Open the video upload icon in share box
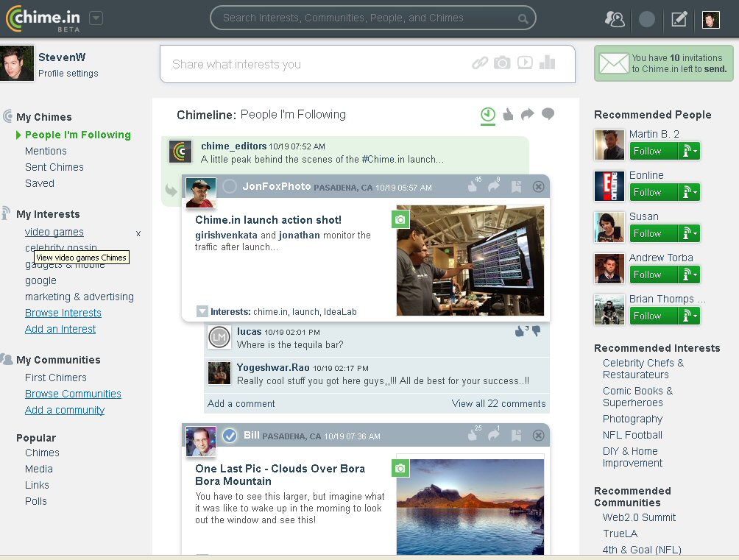Image resolution: width=739 pixels, height=560 pixels. 525,63
